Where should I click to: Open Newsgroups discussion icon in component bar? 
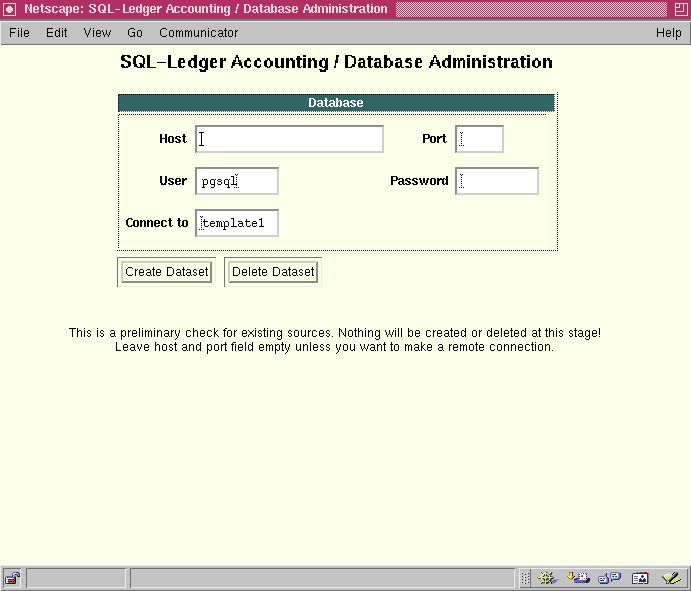pyautogui.click(x=609, y=577)
